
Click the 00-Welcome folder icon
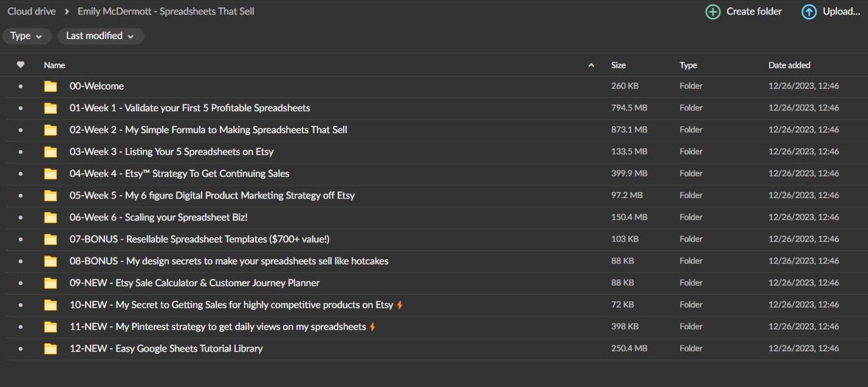50,86
